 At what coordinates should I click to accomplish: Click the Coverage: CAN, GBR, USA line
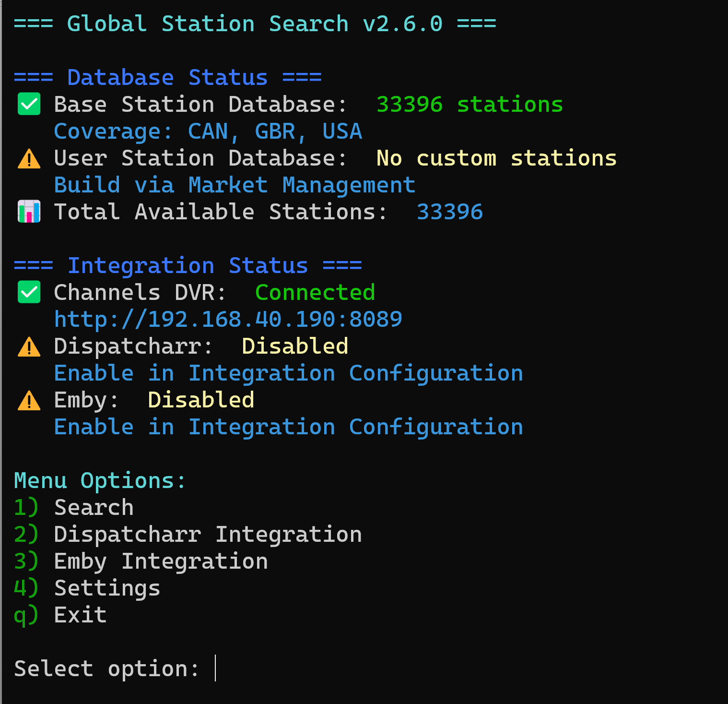click(208, 131)
